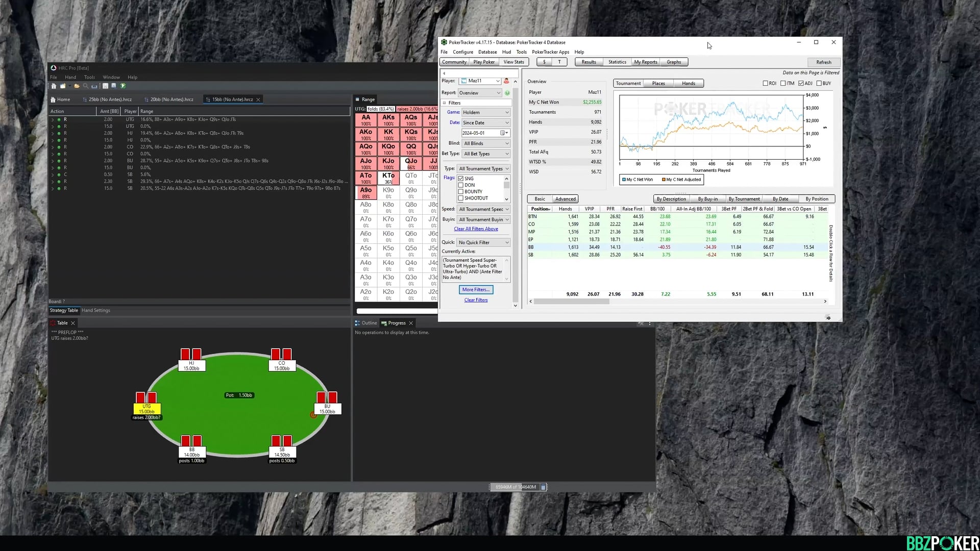
Task: Enable the BOUNTY flag checkbox
Action: (x=461, y=192)
